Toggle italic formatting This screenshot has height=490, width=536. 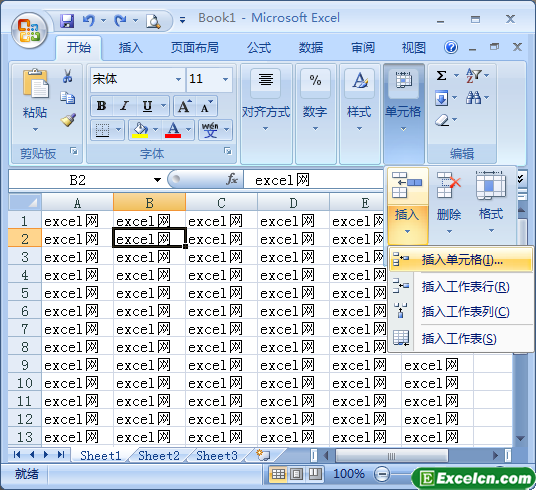pyautogui.click(x=124, y=106)
